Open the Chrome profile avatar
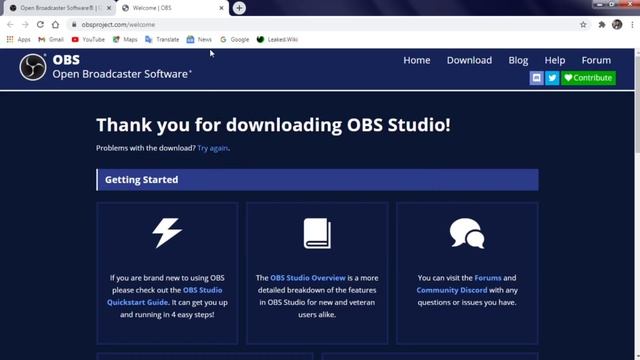 click(x=617, y=24)
